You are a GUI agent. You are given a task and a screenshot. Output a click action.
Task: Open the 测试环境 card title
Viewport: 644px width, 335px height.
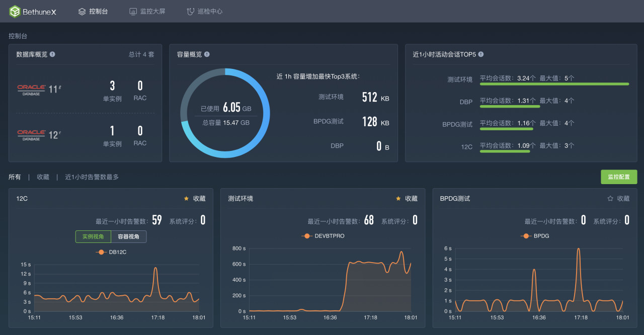pyautogui.click(x=240, y=199)
